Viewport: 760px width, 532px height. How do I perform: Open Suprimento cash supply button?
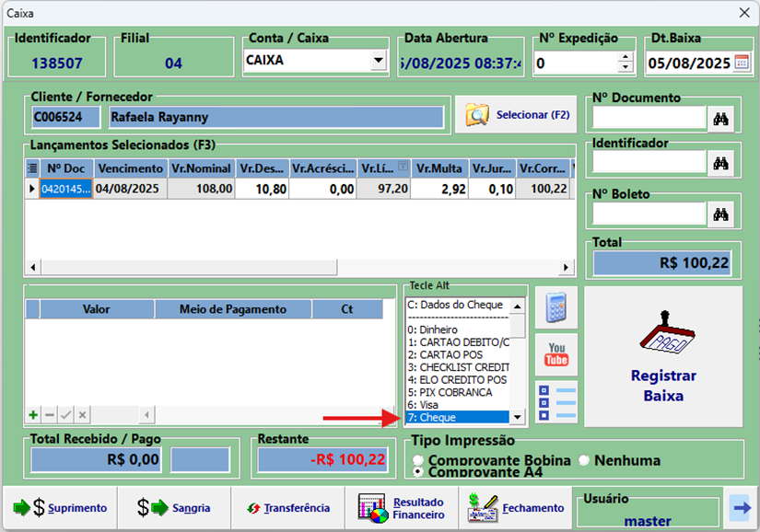60,508
